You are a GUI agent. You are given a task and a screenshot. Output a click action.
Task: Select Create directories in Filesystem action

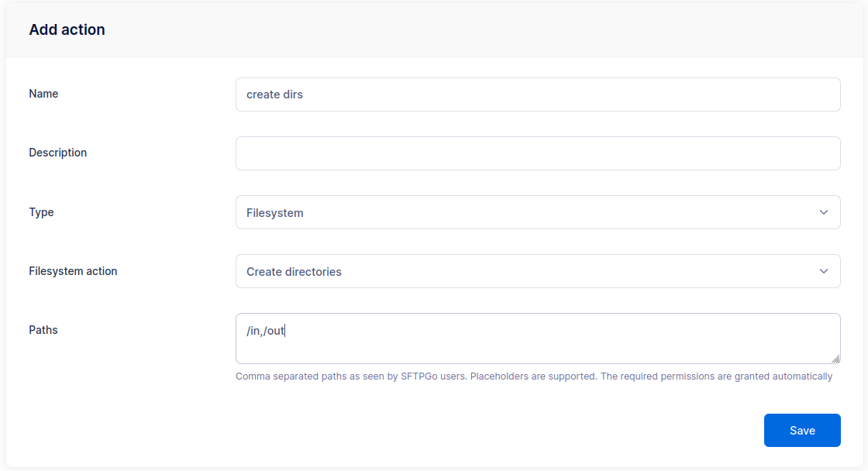[x=294, y=272]
